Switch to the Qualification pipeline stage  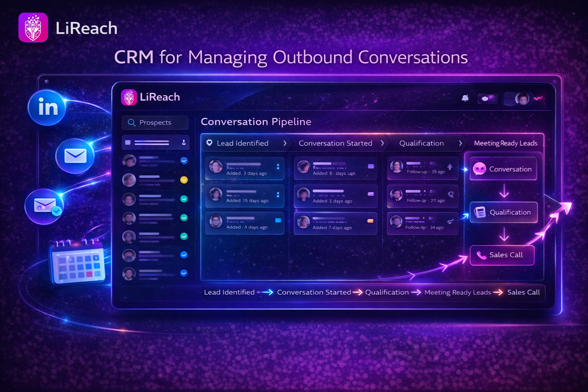[421, 143]
